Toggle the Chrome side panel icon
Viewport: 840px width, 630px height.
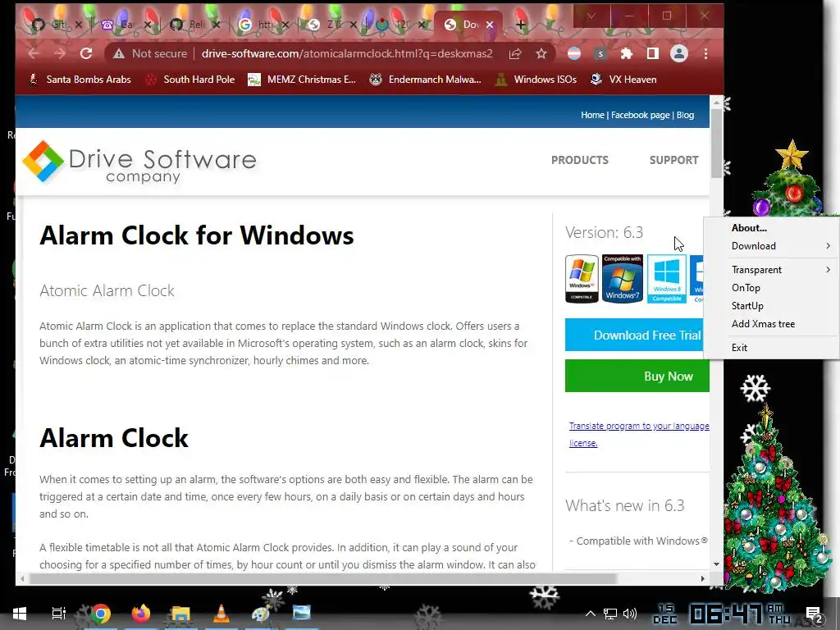tap(652, 53)
